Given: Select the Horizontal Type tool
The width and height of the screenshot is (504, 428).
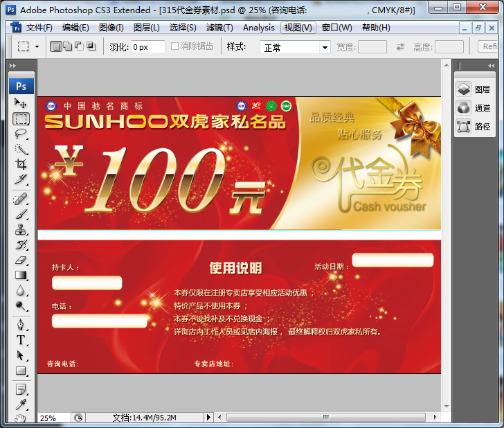Looking at the screenshot, I should [21, 340].
